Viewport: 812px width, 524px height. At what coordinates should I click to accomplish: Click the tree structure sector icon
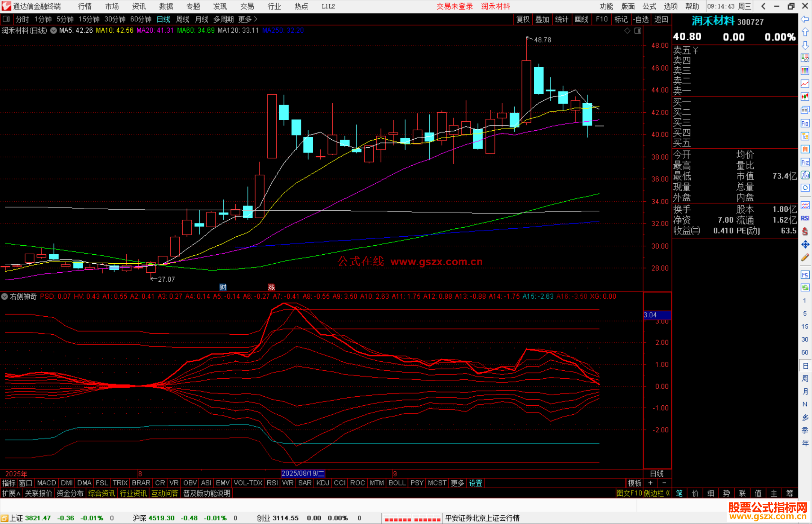coord(805,136)
